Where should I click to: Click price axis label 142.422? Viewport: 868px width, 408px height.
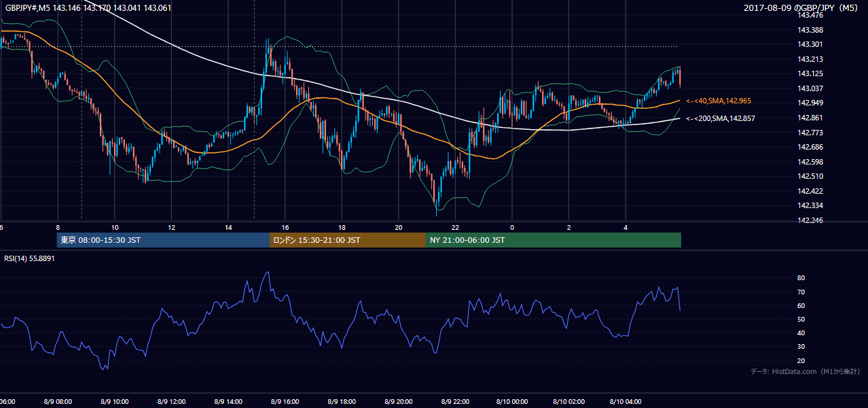point(810,191)
